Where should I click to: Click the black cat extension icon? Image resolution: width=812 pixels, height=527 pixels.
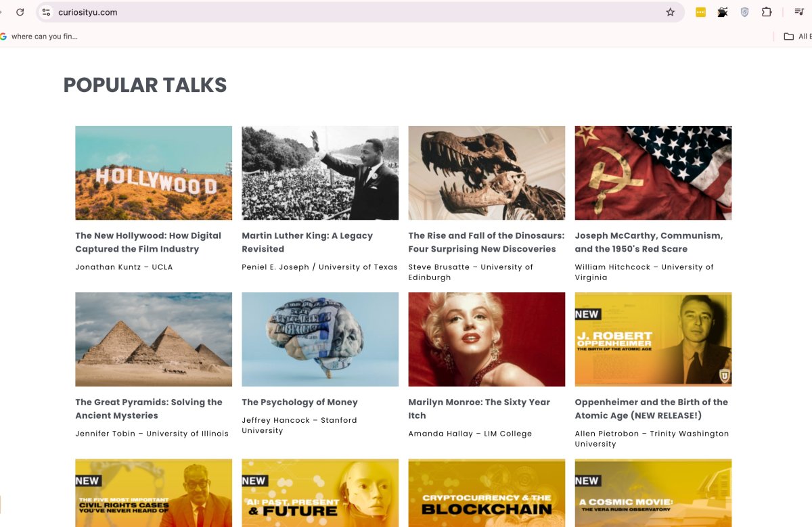click(x=723, y=12)
